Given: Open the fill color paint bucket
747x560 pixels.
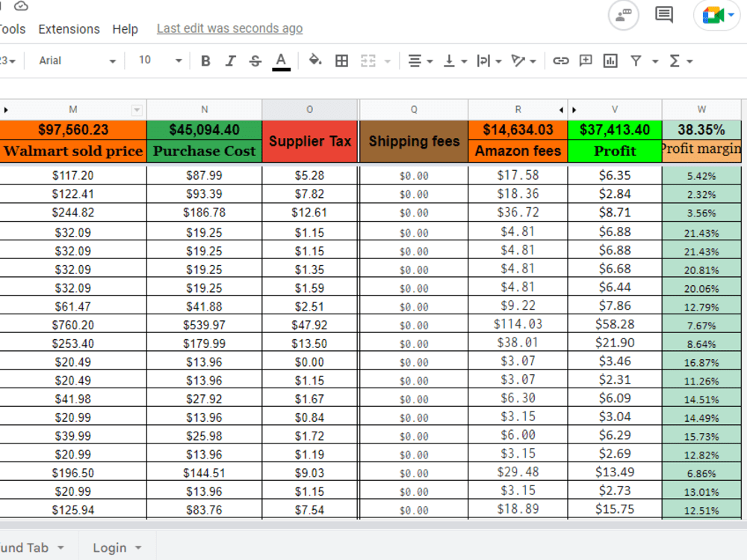Looking at the screenshot, I should point(315,60).
